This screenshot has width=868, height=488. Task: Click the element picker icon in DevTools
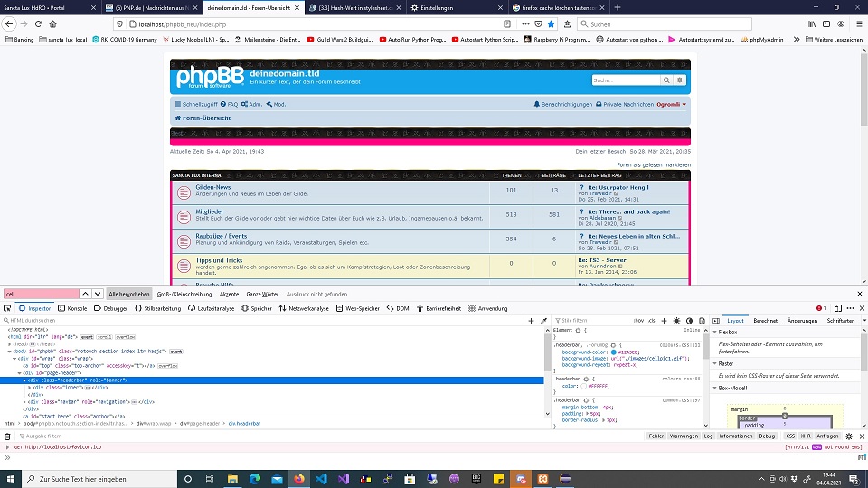coord(7,308)
